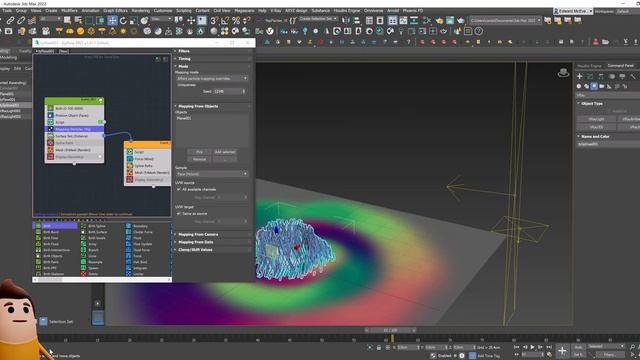Open the Mapping mode dropdown
640x360 pixels.
click(x=212, y=78)
